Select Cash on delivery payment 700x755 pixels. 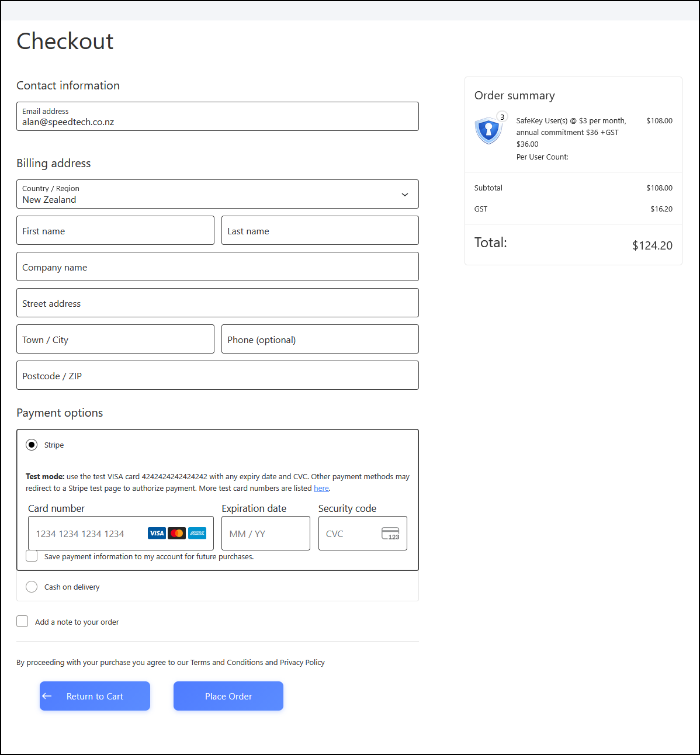point(32,587)
